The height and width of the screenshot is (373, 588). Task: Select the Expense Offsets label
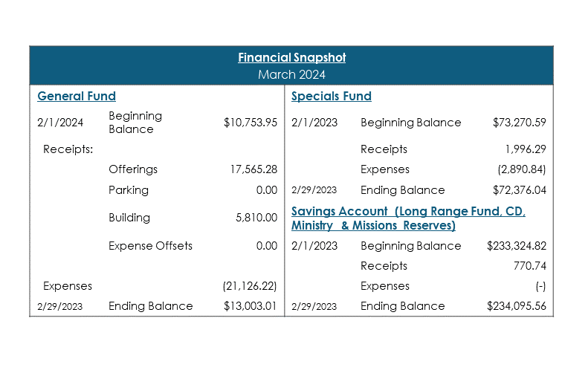click(x=150, y=246)
